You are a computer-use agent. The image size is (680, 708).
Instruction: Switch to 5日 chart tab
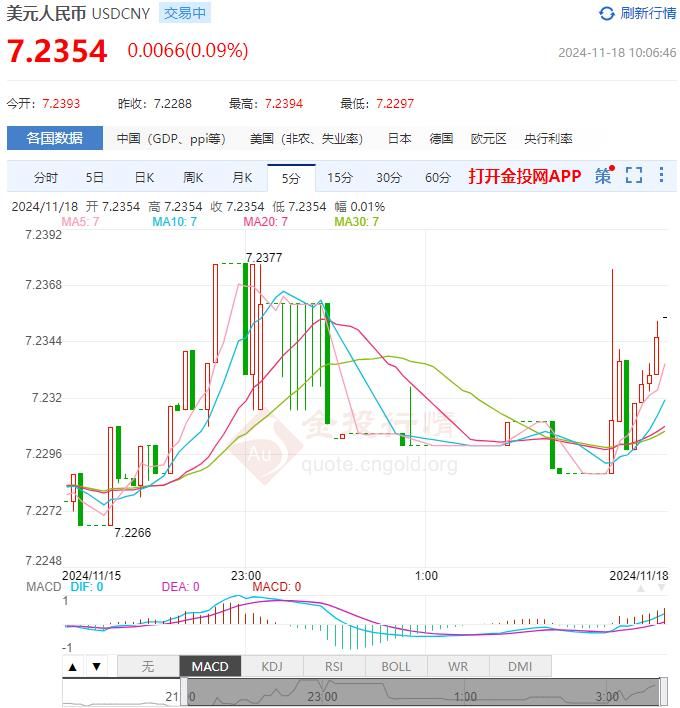coord(95,177)
